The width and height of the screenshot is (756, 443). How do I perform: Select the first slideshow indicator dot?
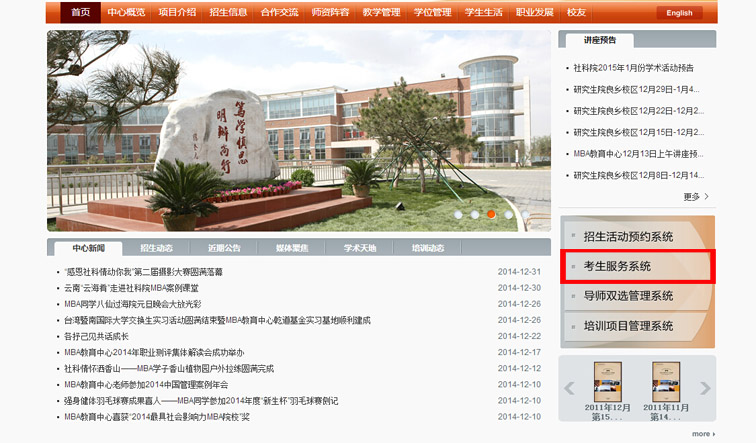(x=458, y=214)
